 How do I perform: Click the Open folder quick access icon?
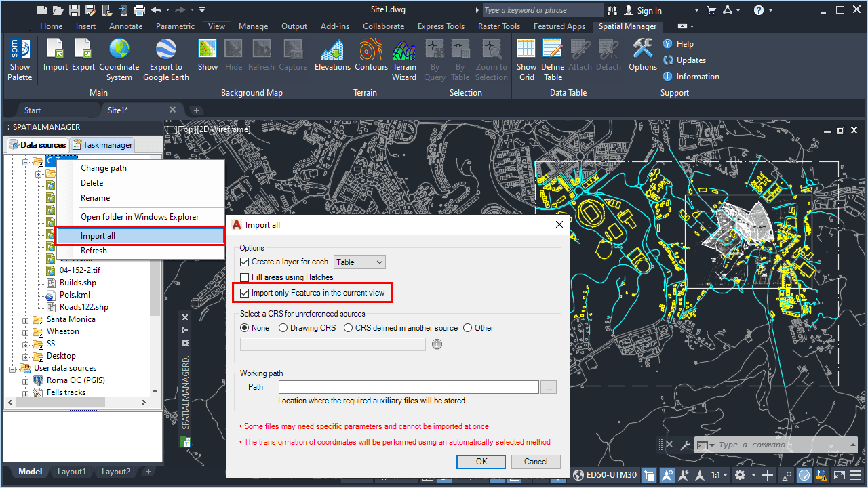[x=58, y=9]
